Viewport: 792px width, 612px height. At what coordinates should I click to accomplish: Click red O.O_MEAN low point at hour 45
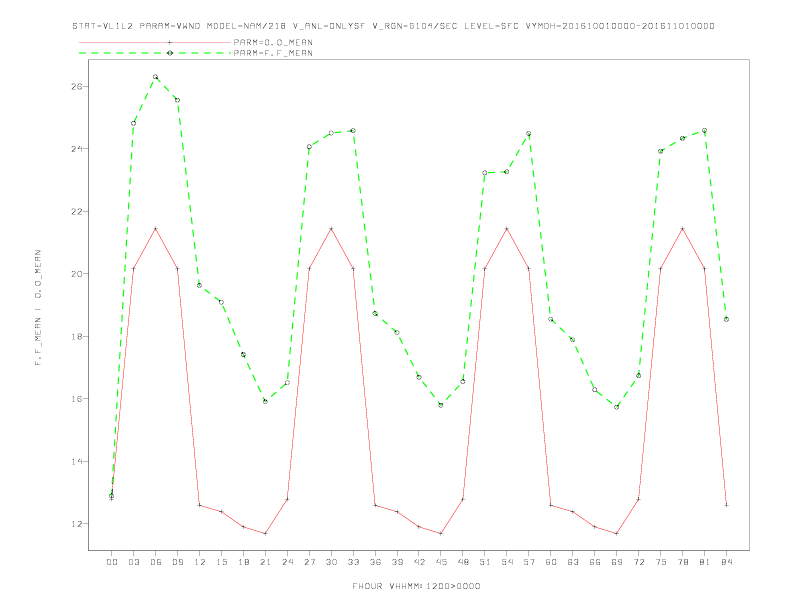click(x=441, y=533)
